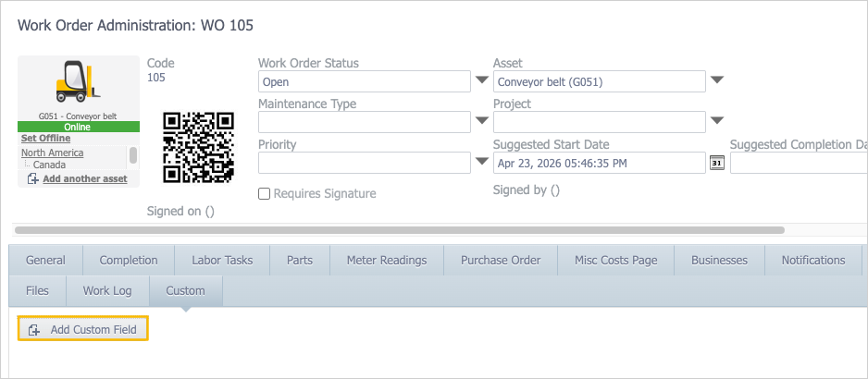Open the Maintenance Type dropdown arrow
Viewport: 868px width, 379px height.
tap(482, 120)
